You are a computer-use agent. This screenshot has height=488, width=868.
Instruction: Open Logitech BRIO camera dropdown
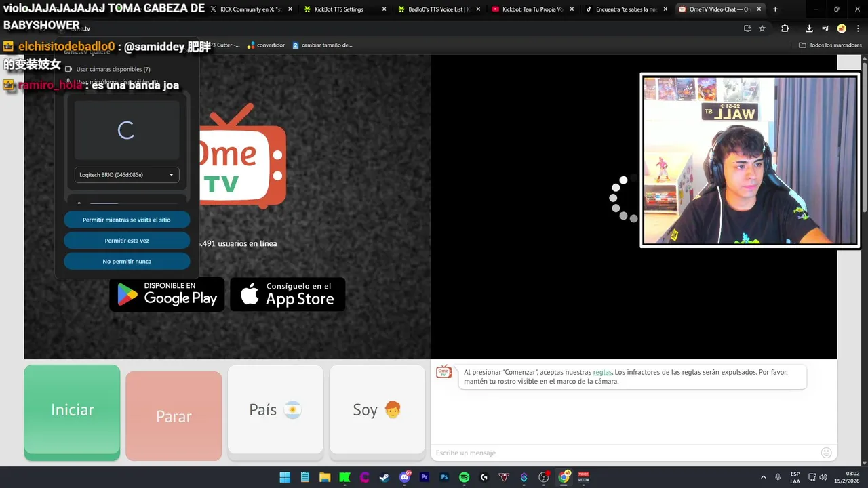point(127,175)
